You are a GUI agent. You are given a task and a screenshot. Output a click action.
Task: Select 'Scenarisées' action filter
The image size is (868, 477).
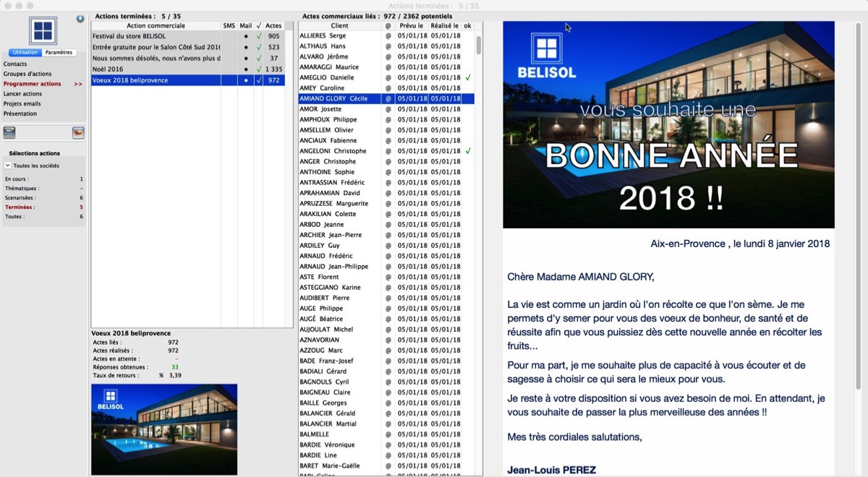(20, 197)
